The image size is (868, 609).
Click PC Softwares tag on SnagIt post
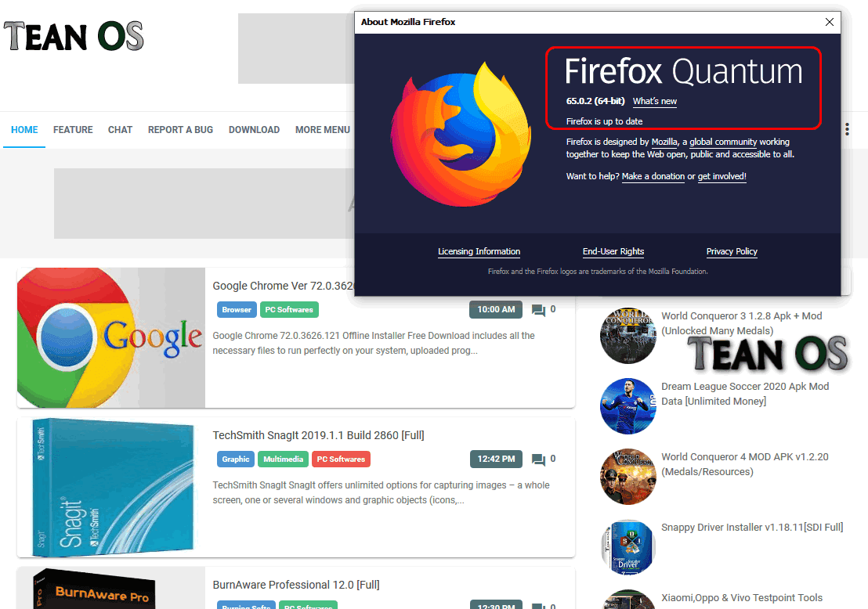[341, 459]
